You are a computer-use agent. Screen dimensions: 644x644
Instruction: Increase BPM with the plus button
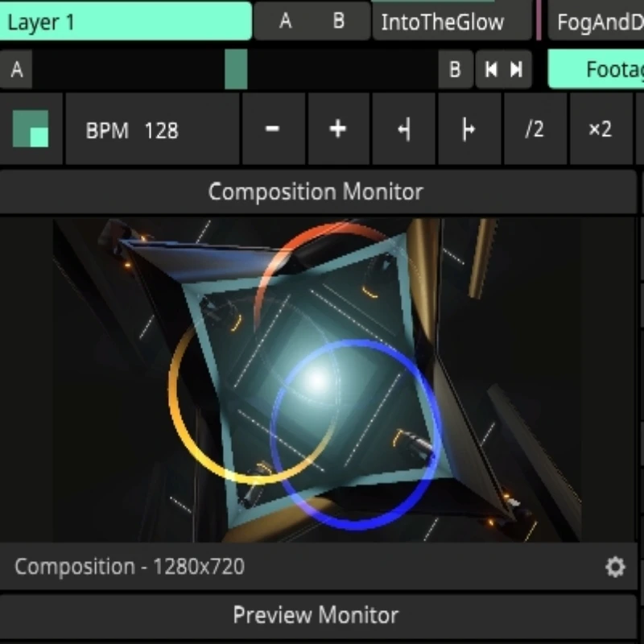tap(338, 129)
